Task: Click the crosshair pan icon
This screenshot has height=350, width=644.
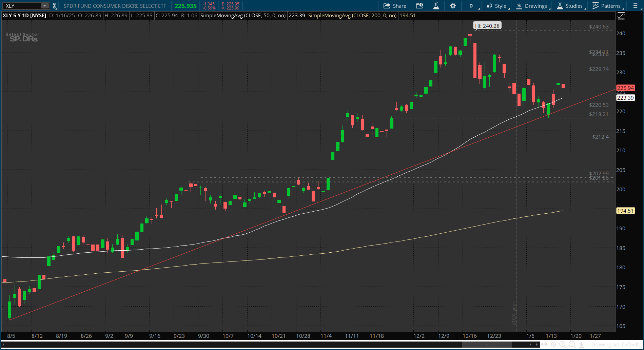Action: (553, 345)
